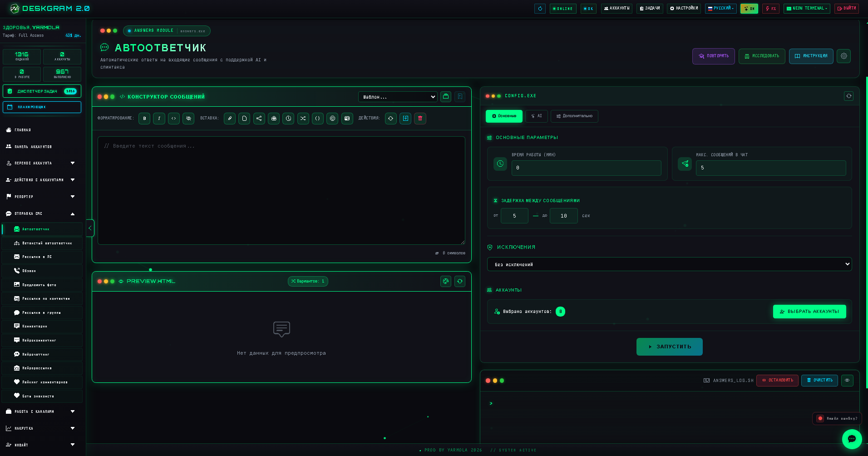Screen dimensions: 868x456
Task: Insert a file using the document icon
Action: point(244,119)
